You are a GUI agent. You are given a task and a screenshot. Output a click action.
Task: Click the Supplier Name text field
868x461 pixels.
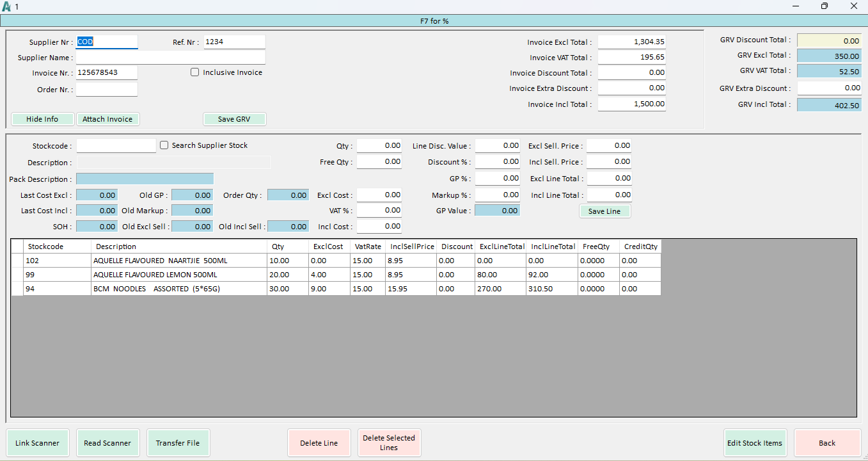click(x=170, y=58)
